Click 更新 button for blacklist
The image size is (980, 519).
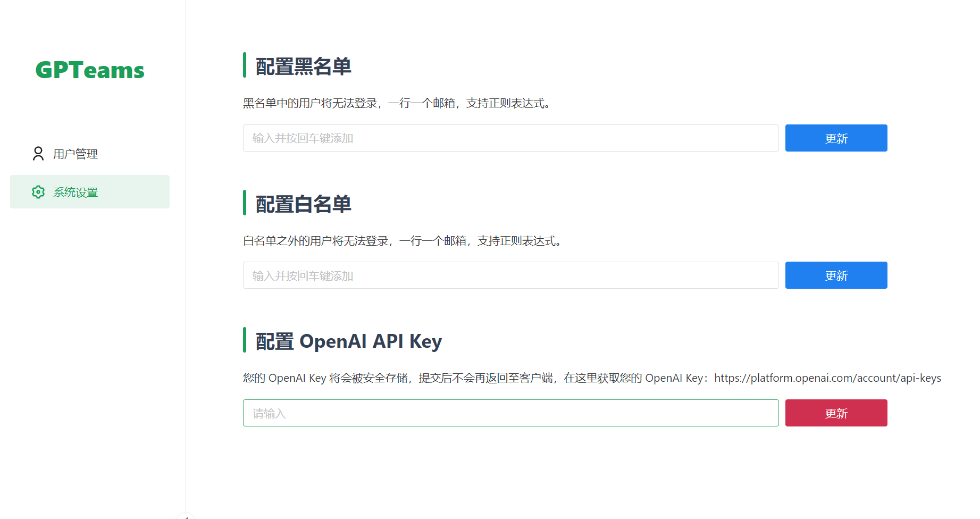coord(836,138)
